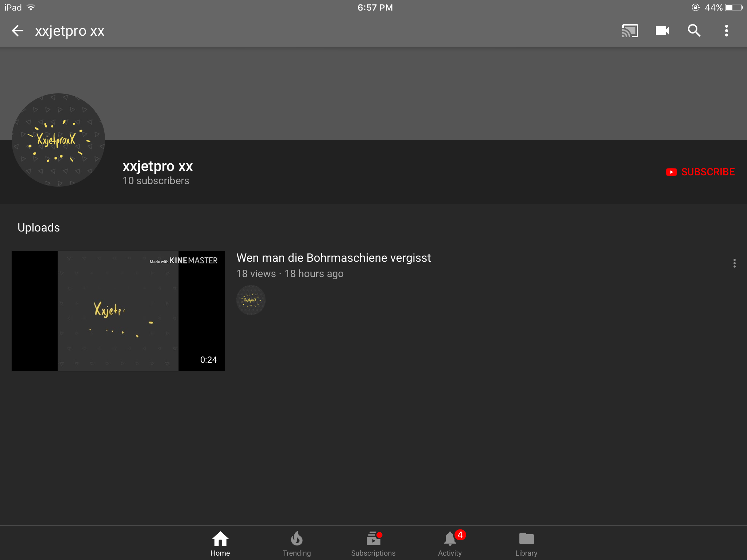The width and height of the screenshot is (747, 560).
Task: Tap the battery status indicator
Action: coord(734,7)
